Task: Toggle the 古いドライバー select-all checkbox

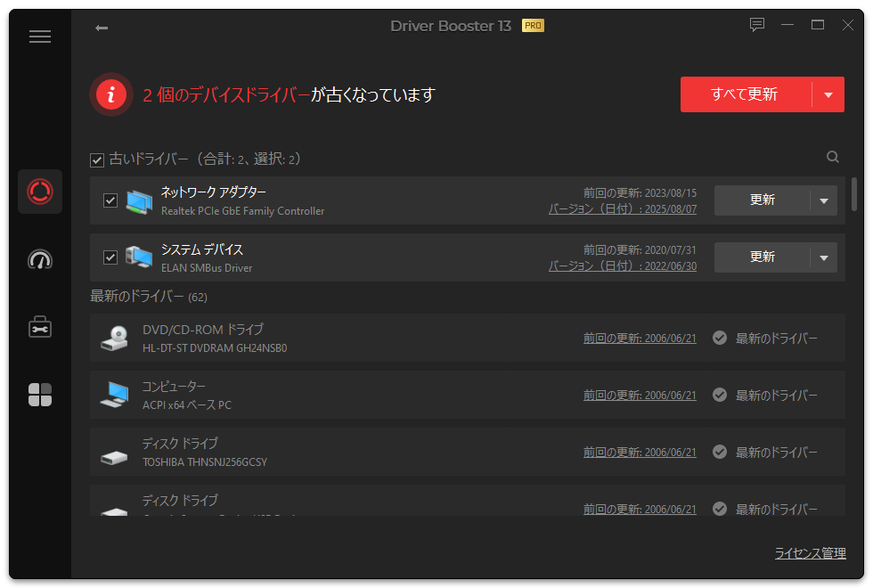Action: [97, 160]
